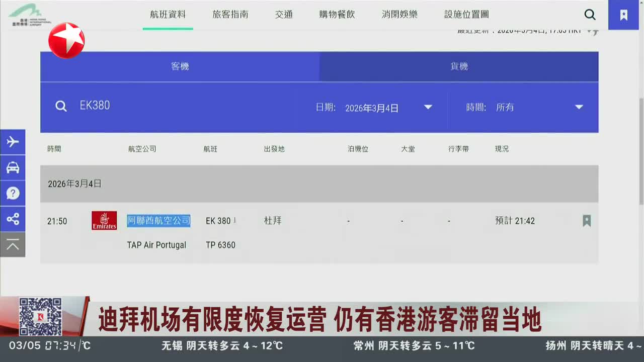Image resolution: width=644 pixels, height=362 pixels.
Task: Open the 旅客指南 menu item
Action: (230, 15)
